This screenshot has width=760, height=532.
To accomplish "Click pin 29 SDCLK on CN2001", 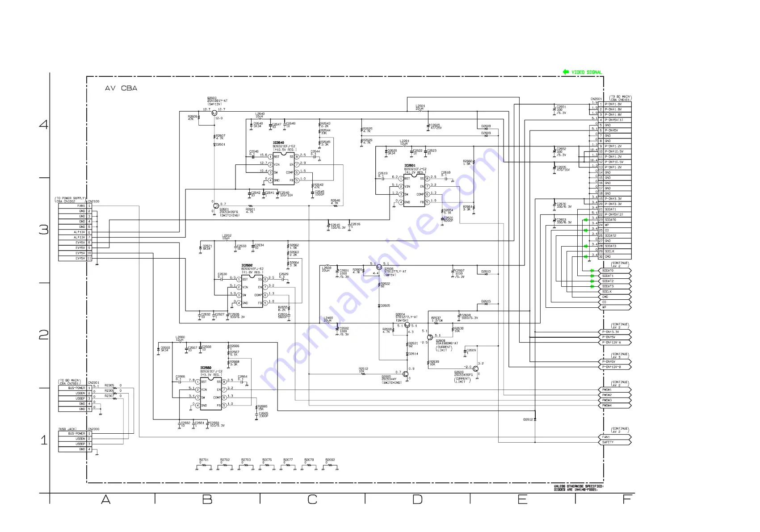I will pos(615,251).
